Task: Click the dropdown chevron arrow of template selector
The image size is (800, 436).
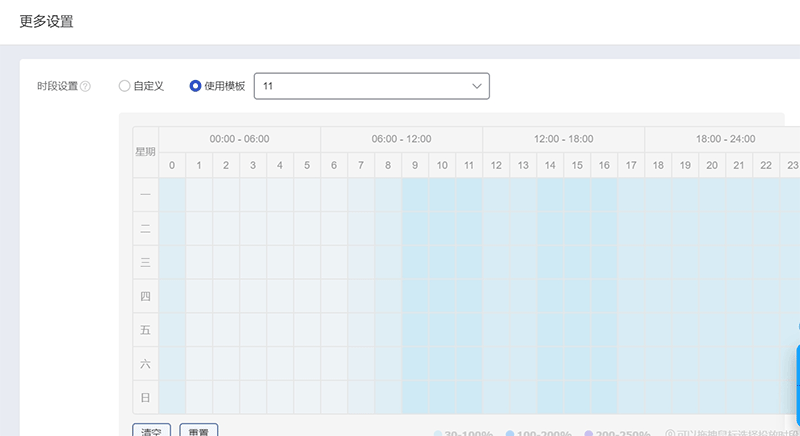Action: [476, 87]
